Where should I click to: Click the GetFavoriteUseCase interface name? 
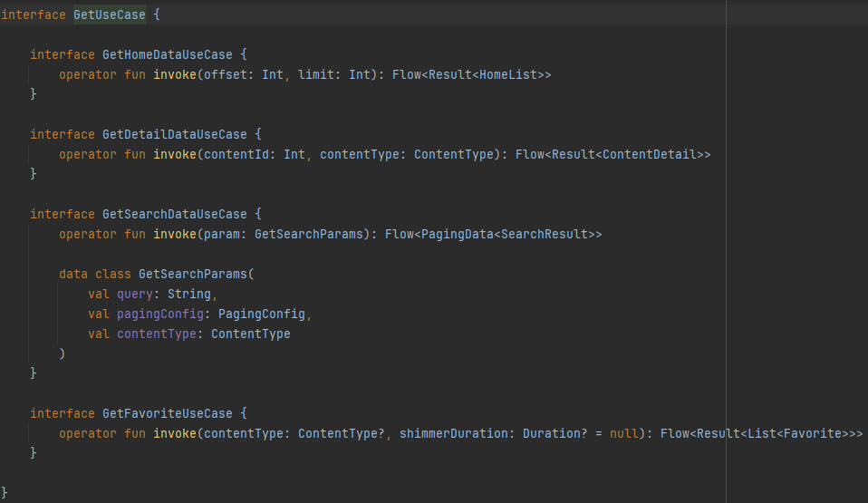click(168, 414)
